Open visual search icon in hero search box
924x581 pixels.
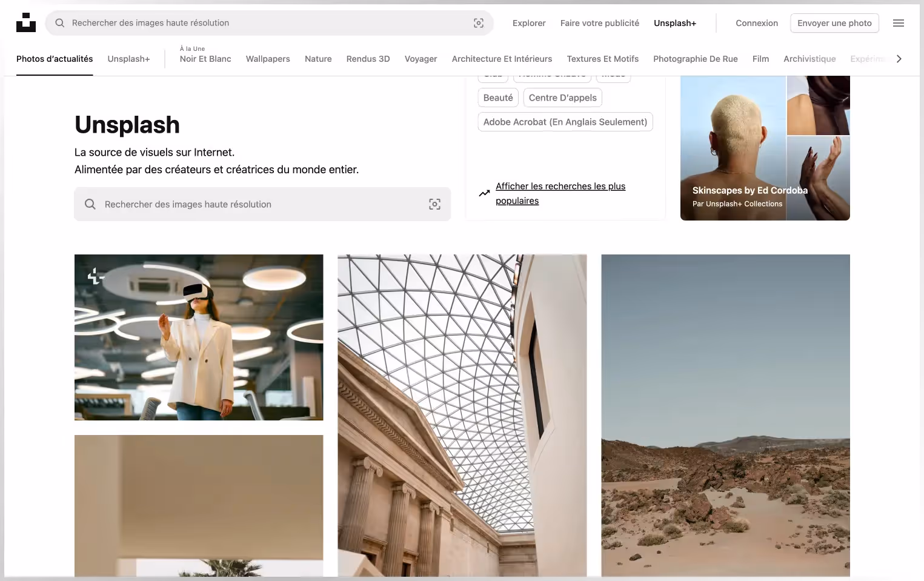click(x=434, y=204)
